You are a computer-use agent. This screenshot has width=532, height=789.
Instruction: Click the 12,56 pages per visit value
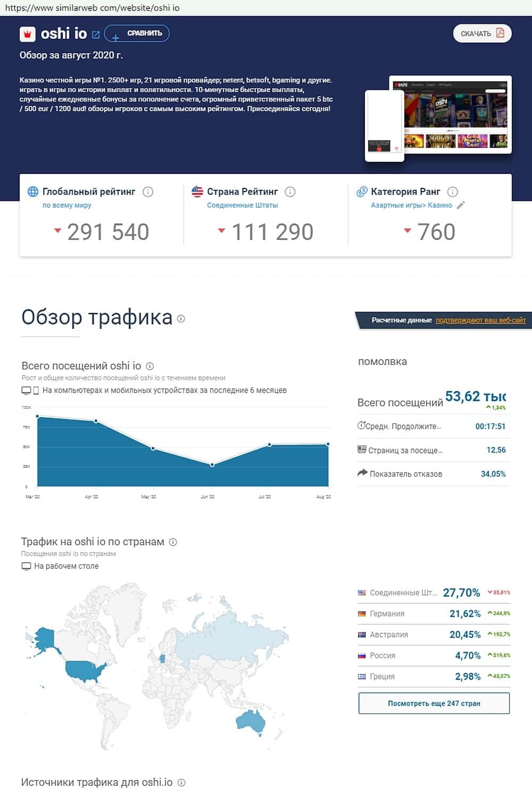496,450
